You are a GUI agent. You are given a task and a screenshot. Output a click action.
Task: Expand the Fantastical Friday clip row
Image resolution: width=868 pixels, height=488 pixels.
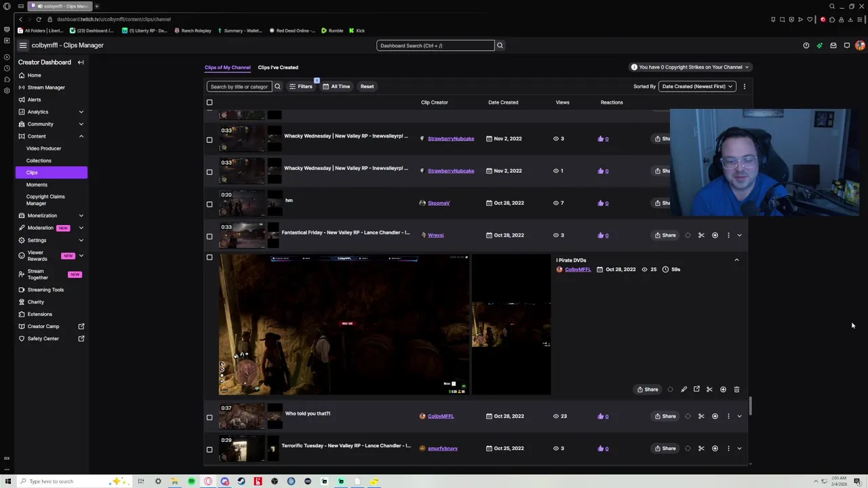(739, 235)
